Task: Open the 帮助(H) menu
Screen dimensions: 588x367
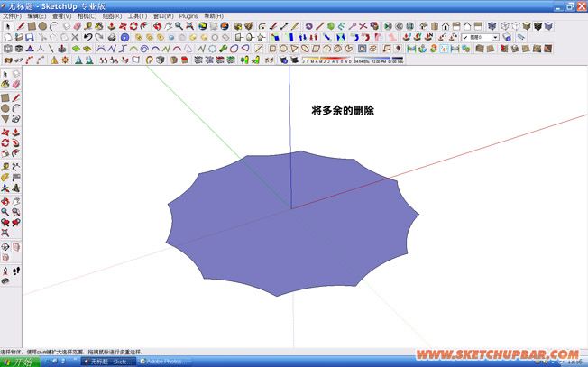Action: pyautogui.click(x=214, y=16)
